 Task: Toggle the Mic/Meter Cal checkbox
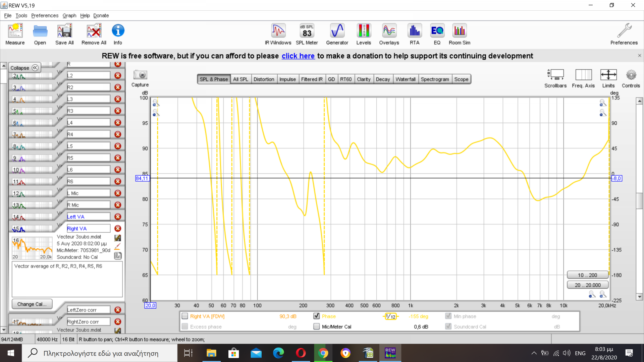click(316, 326)
